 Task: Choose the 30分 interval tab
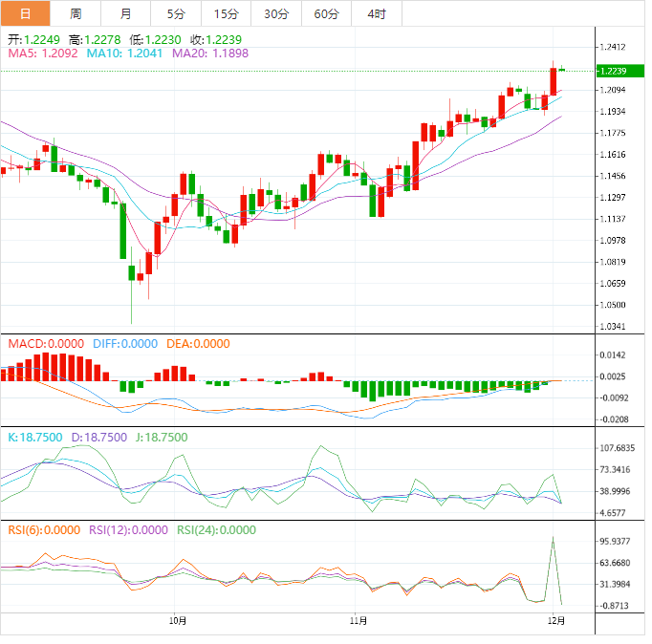[x=276, y=13]
